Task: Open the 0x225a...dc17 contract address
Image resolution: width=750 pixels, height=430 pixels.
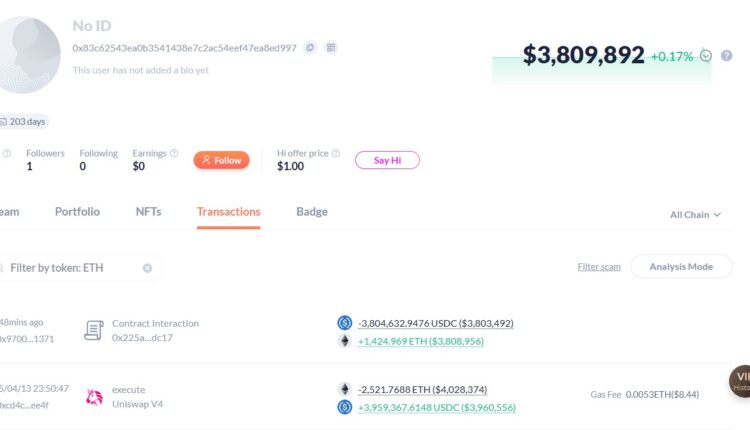Action: point(142,338)
